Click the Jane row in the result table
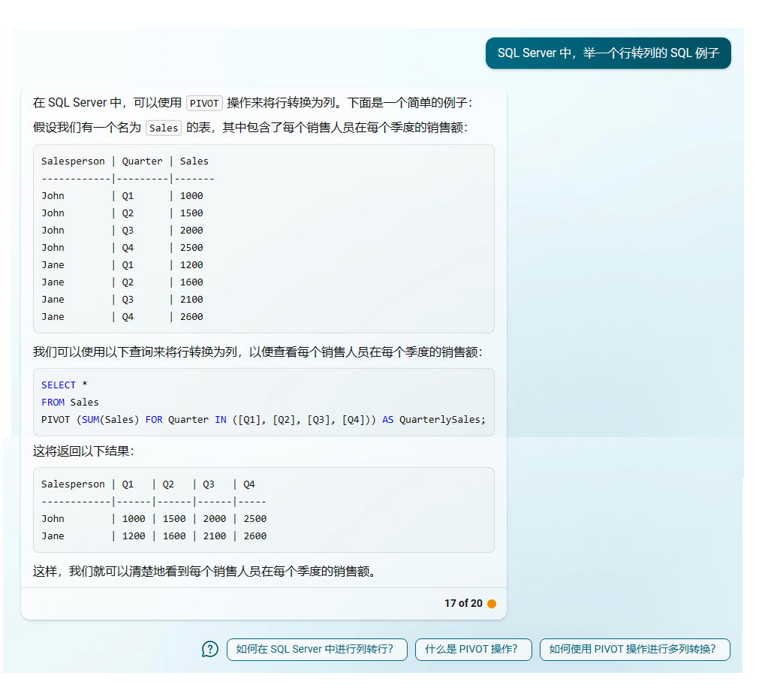Viewport: 768px width, 700px height. pyautogui.click(x=154, y=536)
